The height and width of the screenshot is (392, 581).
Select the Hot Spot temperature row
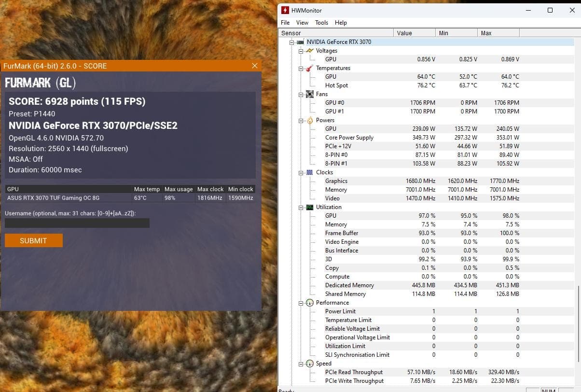(427, 85)
